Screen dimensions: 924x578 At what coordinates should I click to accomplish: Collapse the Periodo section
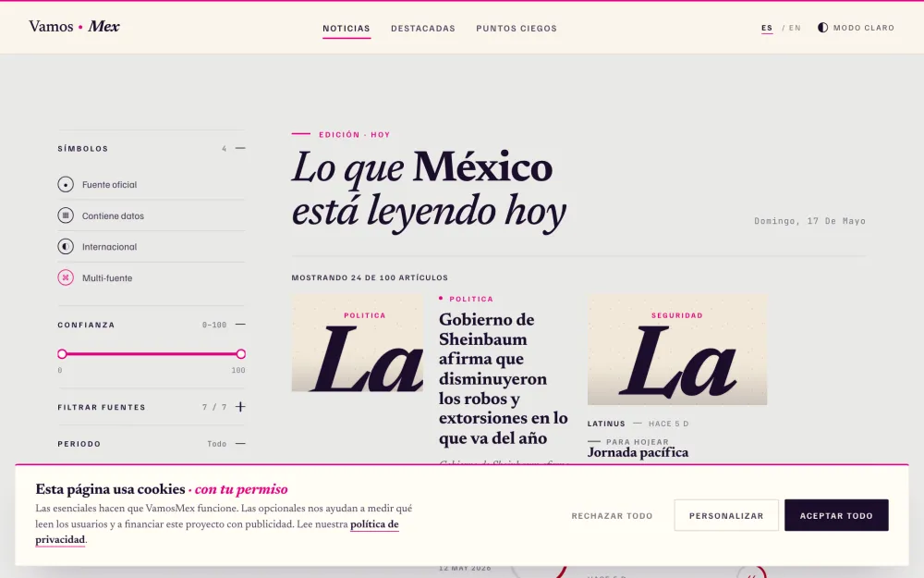pyautogui.click(x=240, y=444)
